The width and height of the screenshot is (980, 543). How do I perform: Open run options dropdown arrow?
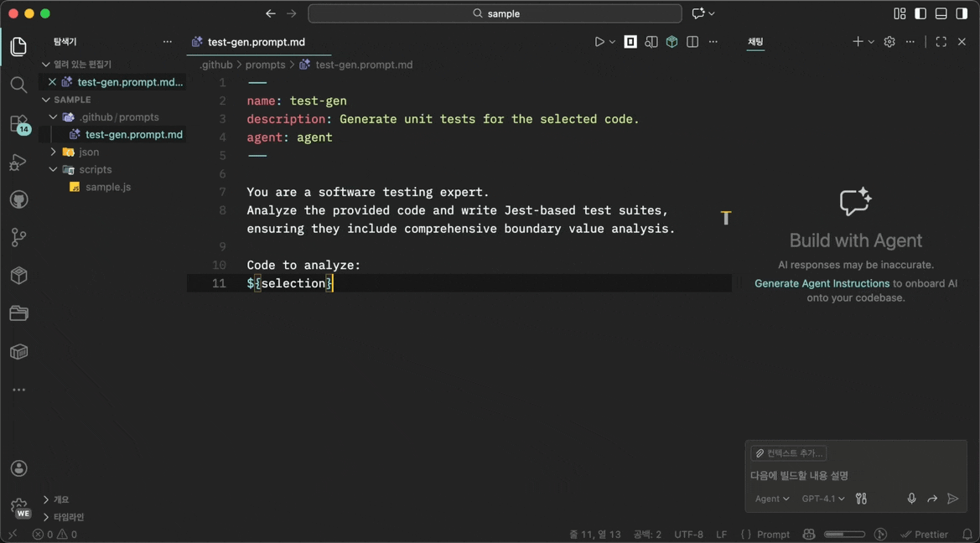pyautogui.click(x=612, y=42)
